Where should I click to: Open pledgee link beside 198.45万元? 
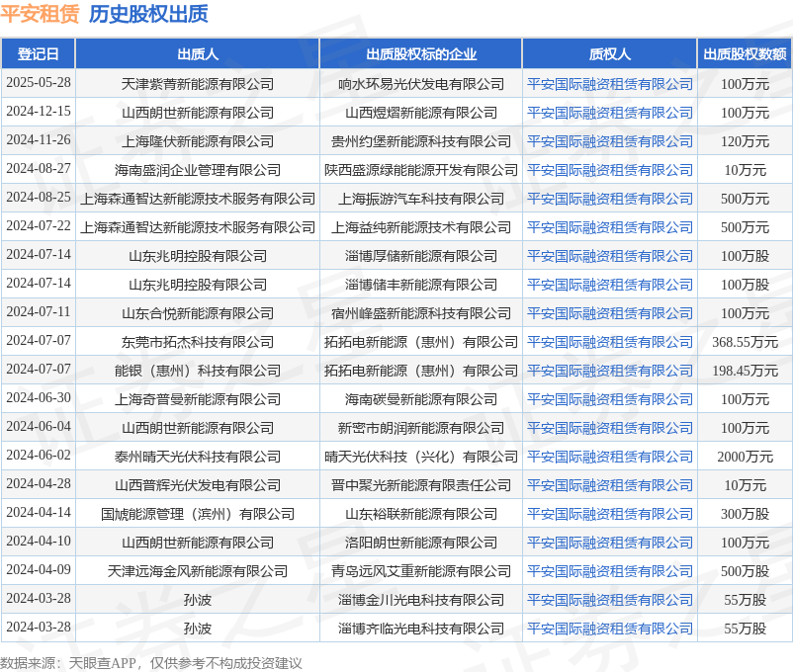(610, 371)
